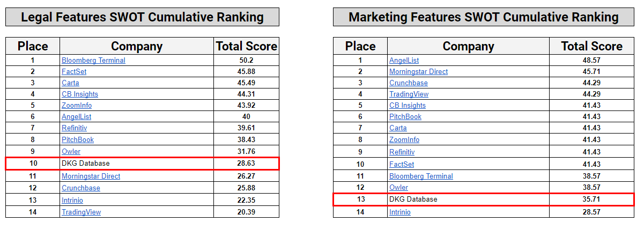
Task: Click Company header in Legal table
Action: [x=136, y=46]
